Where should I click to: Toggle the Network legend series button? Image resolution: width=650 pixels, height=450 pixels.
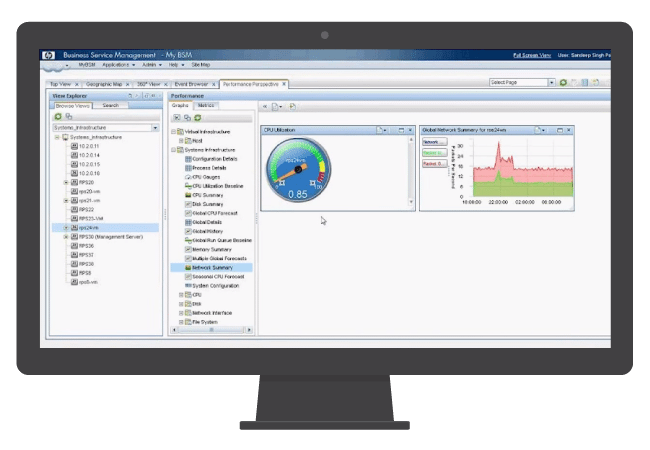[434, 142]
